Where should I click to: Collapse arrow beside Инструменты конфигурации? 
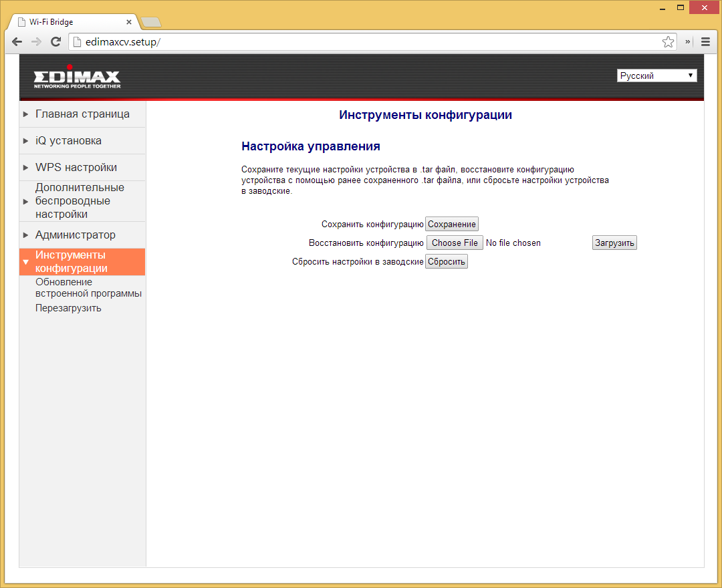[x=26, y=262]
